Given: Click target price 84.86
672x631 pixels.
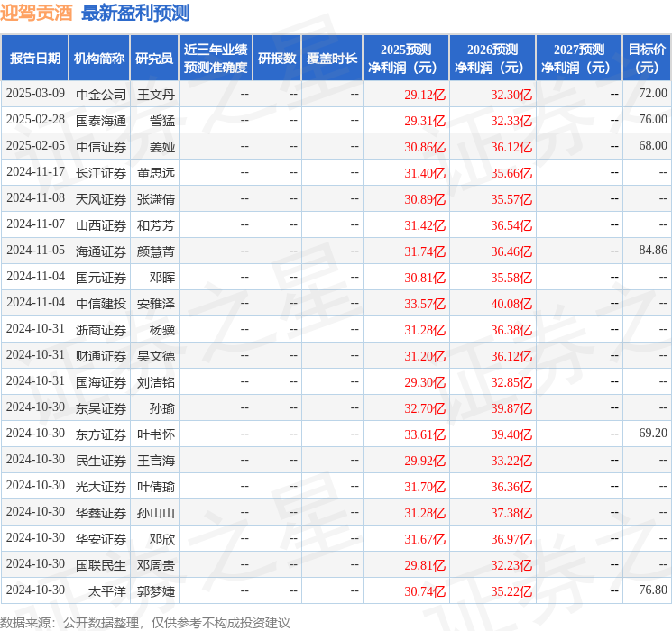Looking at the screenshot, I should point(653,250).
